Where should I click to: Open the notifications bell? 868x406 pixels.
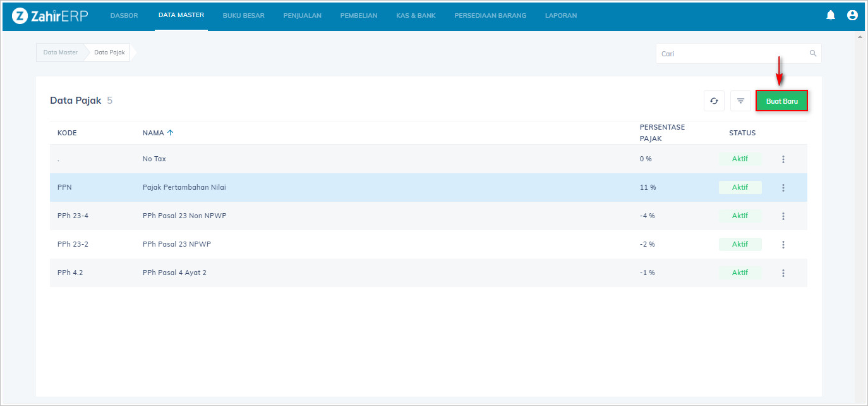point(831,16)
